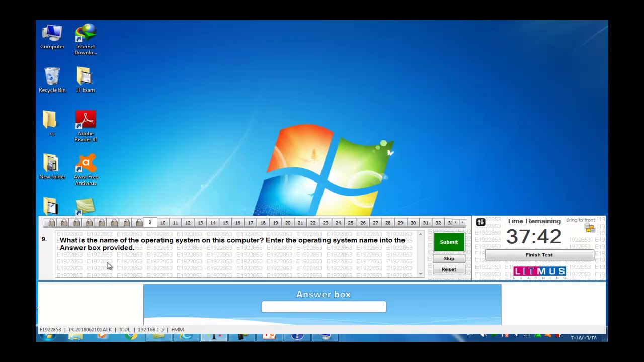The width and height of the screenshot is (644, 362).
Task: Click the 192.168.1.5 IP address text
Action: pyautogui.click(x=150, y=330)
